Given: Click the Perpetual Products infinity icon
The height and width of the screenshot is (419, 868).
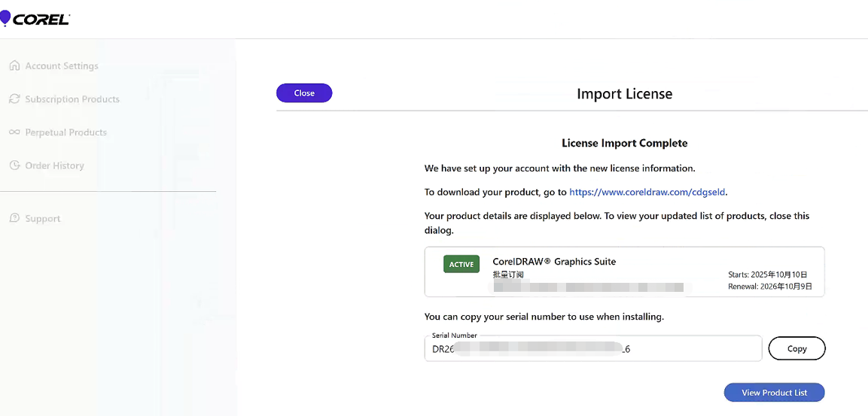Looking at the screenshot, I should [x=14, y=132].
